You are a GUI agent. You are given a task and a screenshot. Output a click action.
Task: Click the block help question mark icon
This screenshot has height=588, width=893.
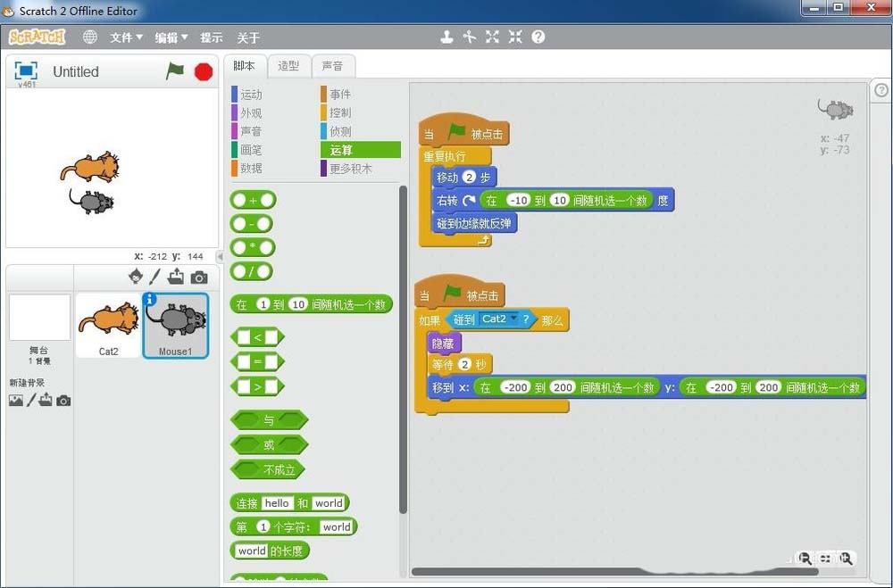tap(538, 37)
